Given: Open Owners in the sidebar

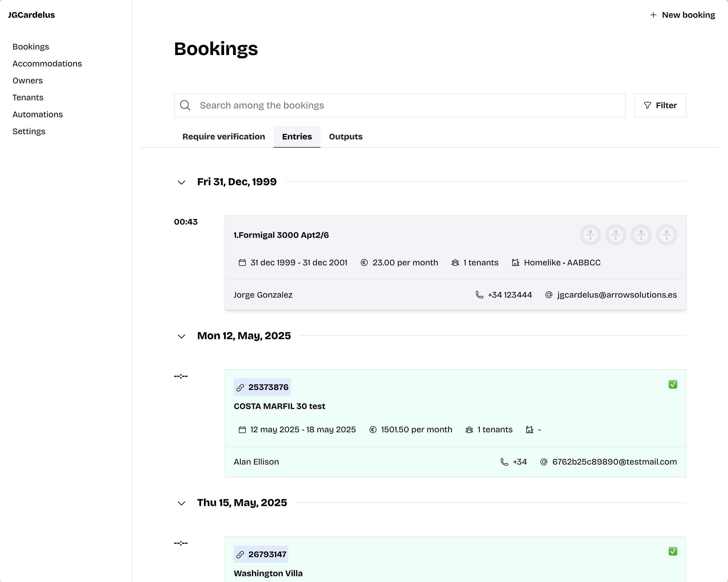Looking at the screenshot, I should click(x=28, y=80).
